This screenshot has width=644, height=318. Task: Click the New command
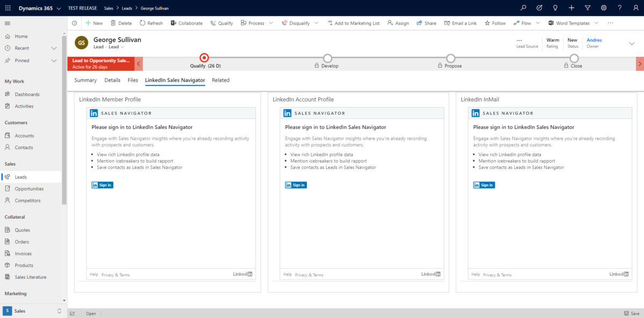point(94,23)
